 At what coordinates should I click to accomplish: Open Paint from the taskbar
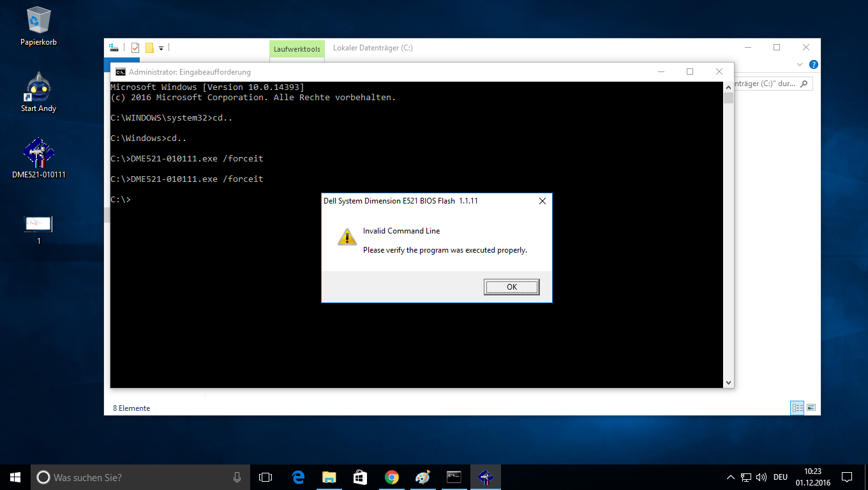tap(423, 477)
